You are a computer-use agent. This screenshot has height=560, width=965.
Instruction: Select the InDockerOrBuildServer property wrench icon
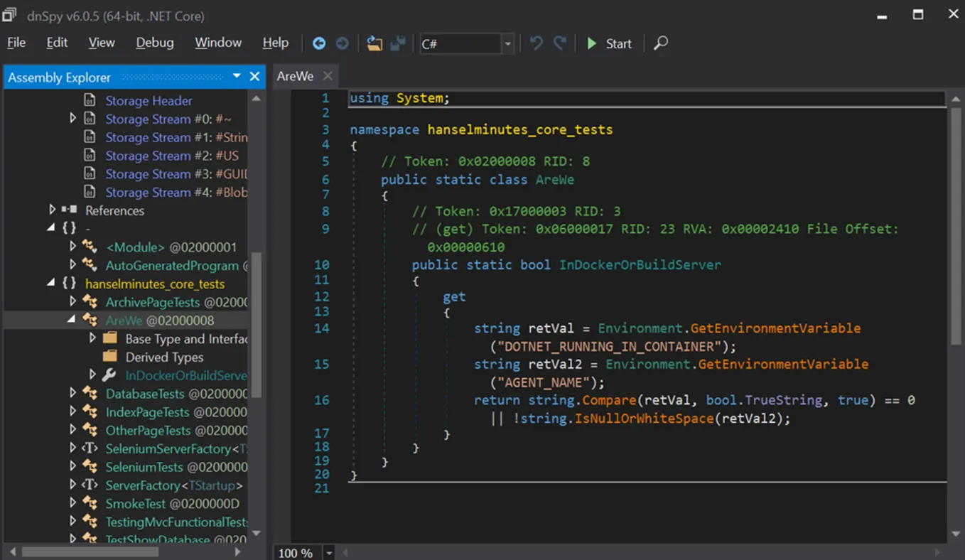click(x=109, y=375)
